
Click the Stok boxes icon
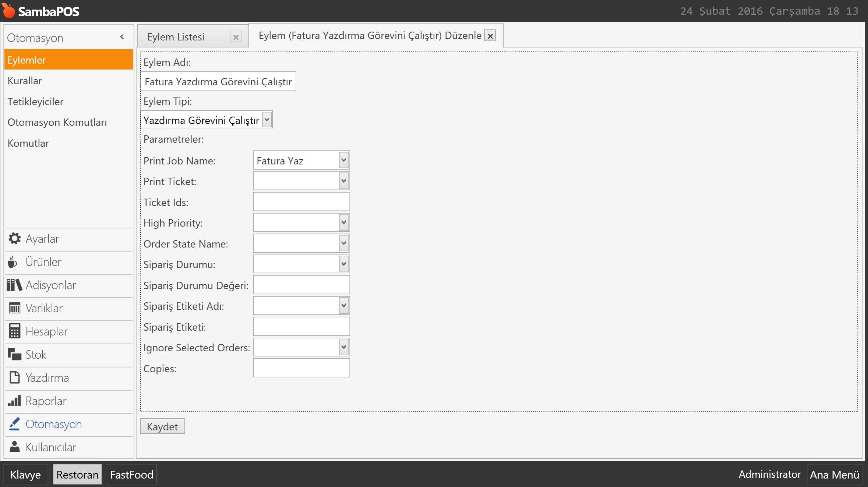click(15, 355)
